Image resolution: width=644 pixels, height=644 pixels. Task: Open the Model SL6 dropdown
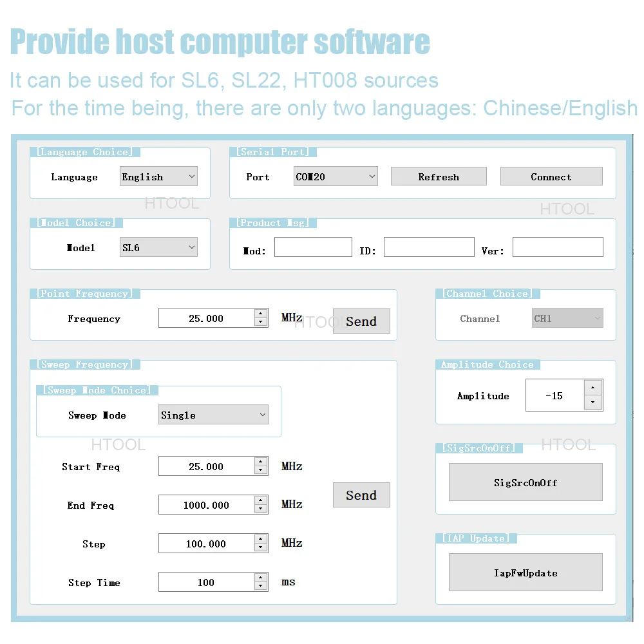click(158, 247)
